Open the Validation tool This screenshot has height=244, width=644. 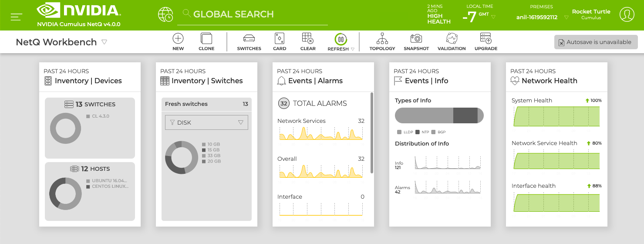452,42
